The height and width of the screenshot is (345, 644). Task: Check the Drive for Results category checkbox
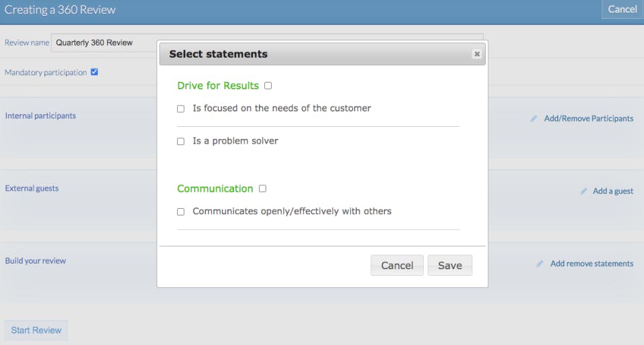pos(268,86)
